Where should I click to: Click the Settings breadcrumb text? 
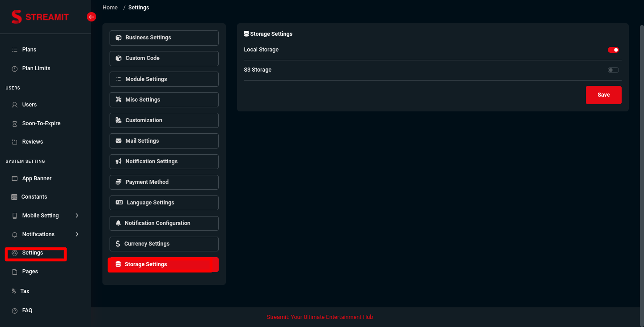139,8
